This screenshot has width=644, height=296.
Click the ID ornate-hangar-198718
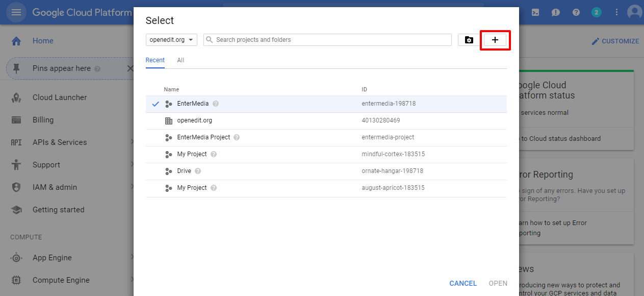coord(393,171)
